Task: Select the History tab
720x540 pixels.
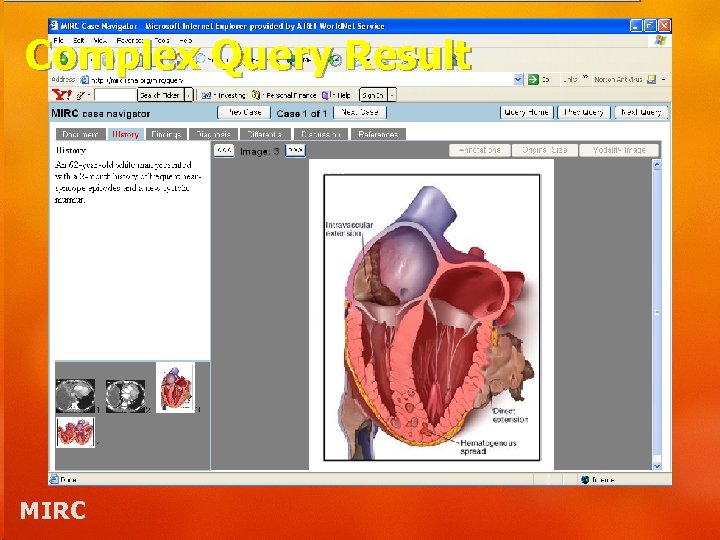Action: (125, 134)
